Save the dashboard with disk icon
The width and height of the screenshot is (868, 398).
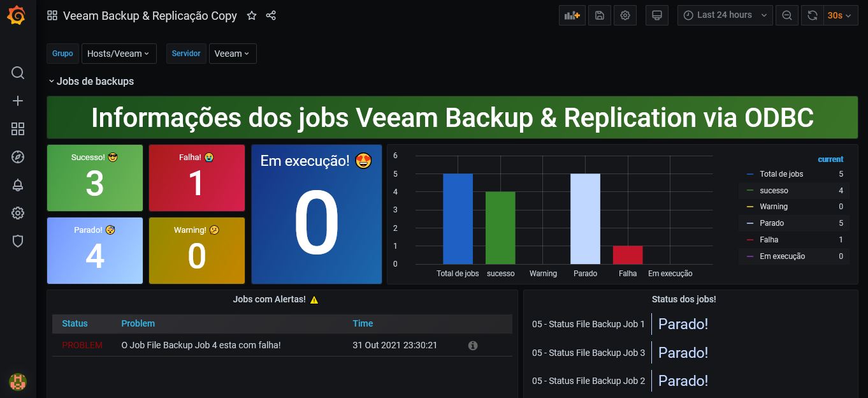point(600,15)
